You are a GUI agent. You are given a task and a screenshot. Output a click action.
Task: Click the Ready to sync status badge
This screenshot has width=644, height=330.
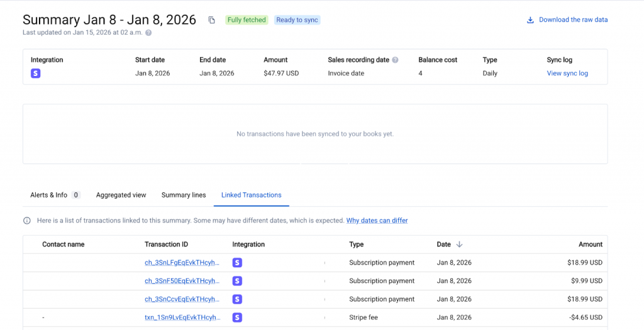pos(297,20)
